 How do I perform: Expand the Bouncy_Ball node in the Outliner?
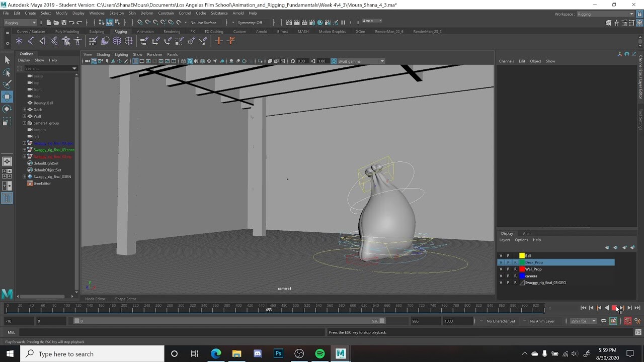pos(24,103)
